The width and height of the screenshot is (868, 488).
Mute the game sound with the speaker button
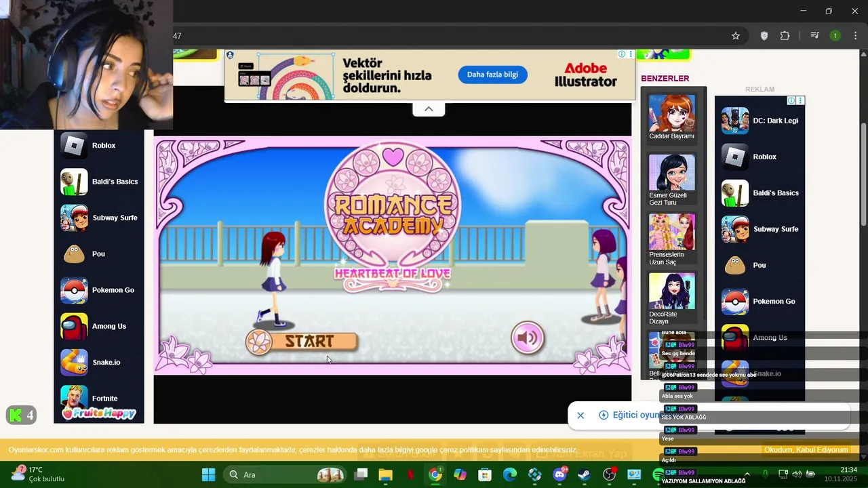click(x=528, y=338)
